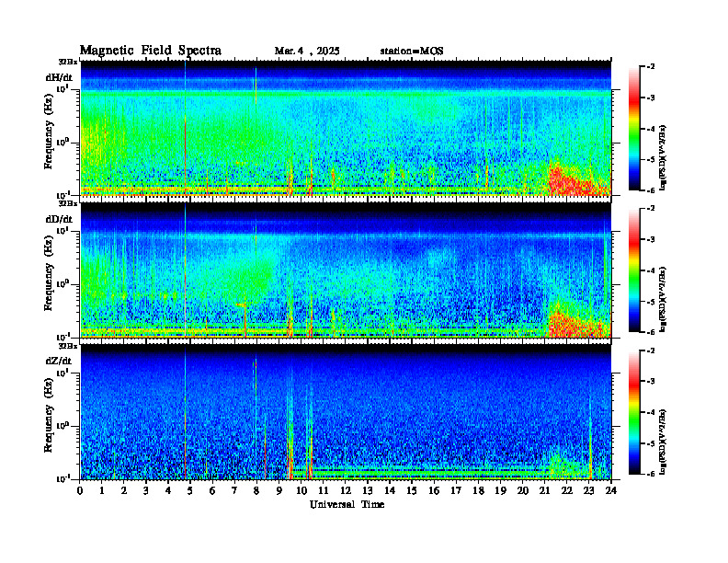Click the dD/dt spectrogram plot
This screenshot has height=563, width=728.
(346, 270)
